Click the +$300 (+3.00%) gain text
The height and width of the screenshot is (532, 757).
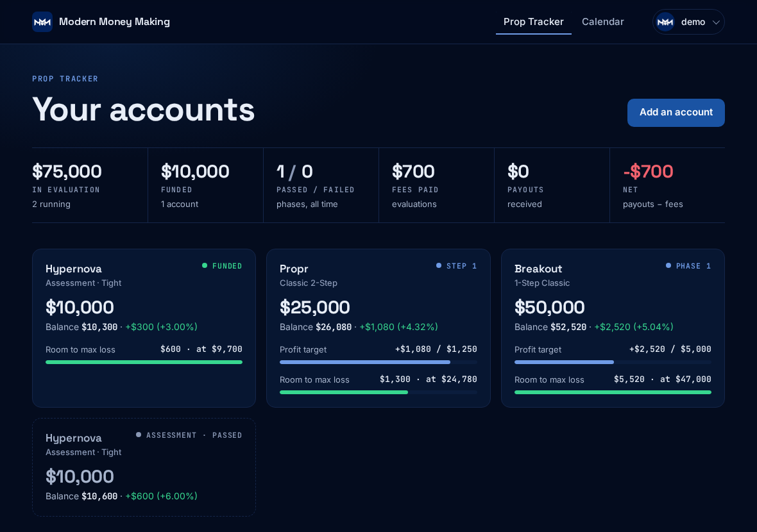coord(161,327)
